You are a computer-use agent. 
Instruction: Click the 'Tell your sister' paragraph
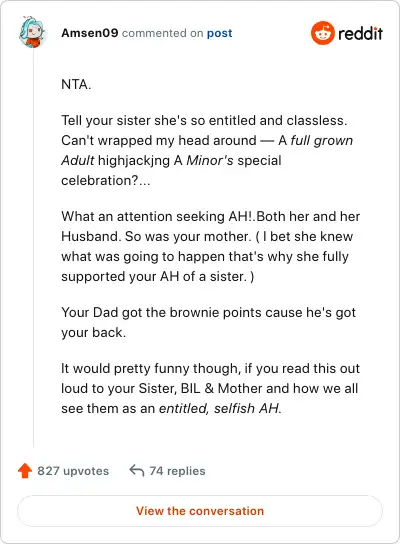click(207, 150)
